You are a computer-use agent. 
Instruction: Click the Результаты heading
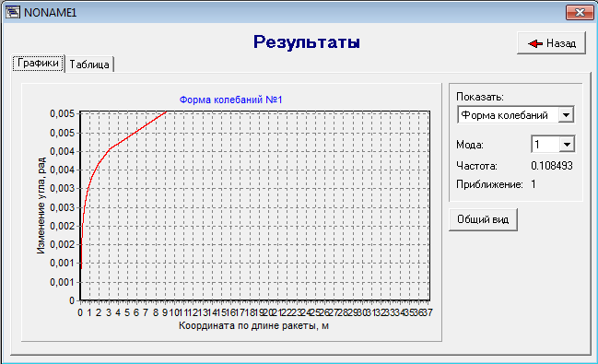click(307, 42)
